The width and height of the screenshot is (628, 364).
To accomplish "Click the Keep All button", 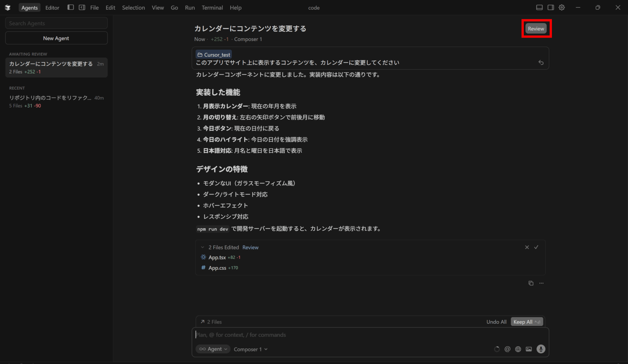I will pos(527,322).
